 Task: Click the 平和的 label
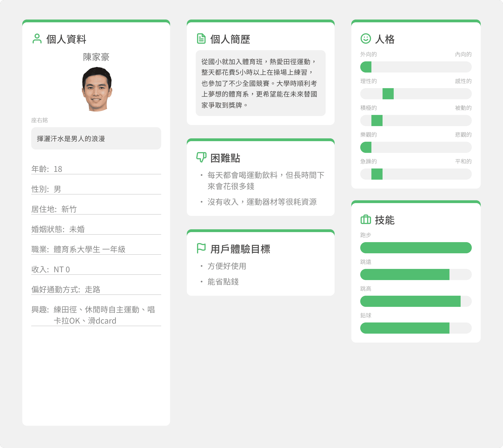463,161
